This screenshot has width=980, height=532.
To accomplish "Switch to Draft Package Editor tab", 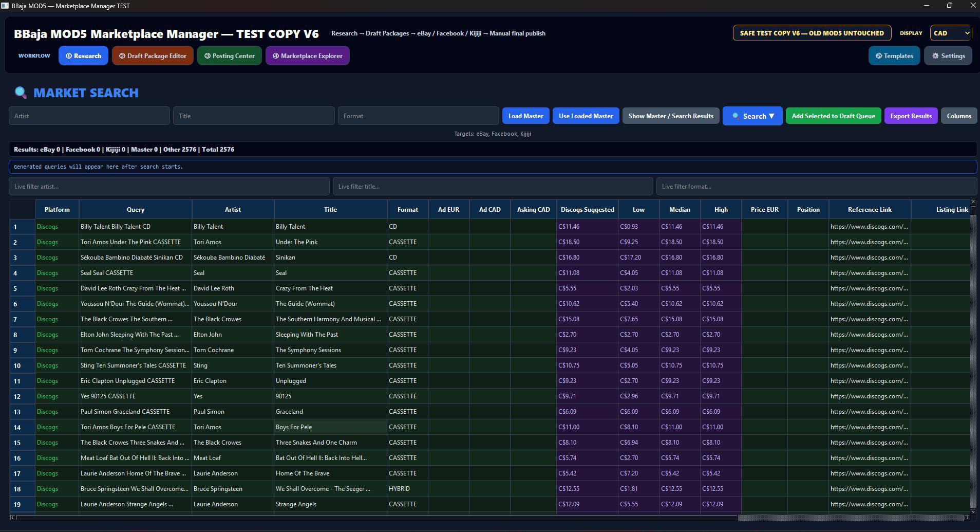I will point(153,56).
